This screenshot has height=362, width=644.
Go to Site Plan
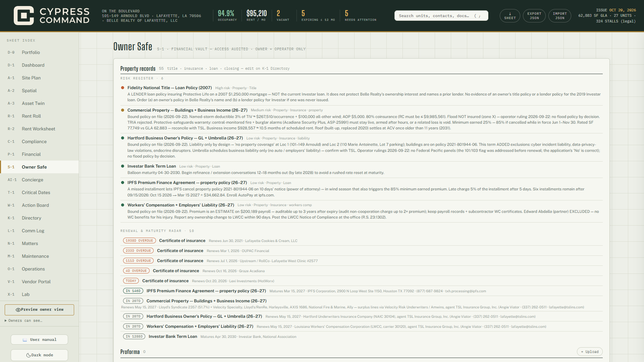tap(40, 78)
